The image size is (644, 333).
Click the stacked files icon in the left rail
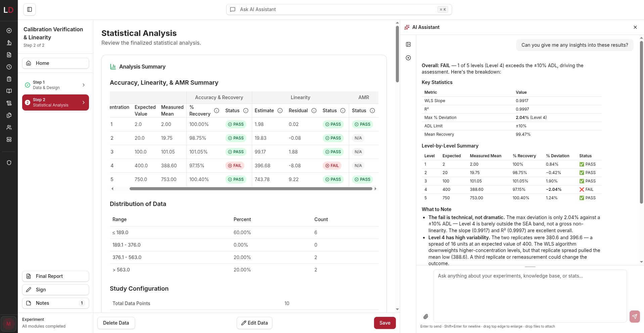point(9,115)
